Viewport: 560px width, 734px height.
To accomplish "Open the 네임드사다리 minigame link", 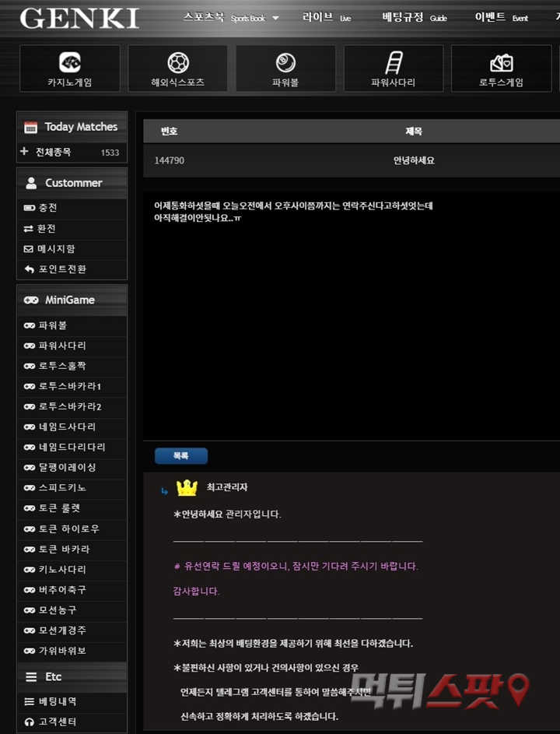I will (x=68, y=427).
